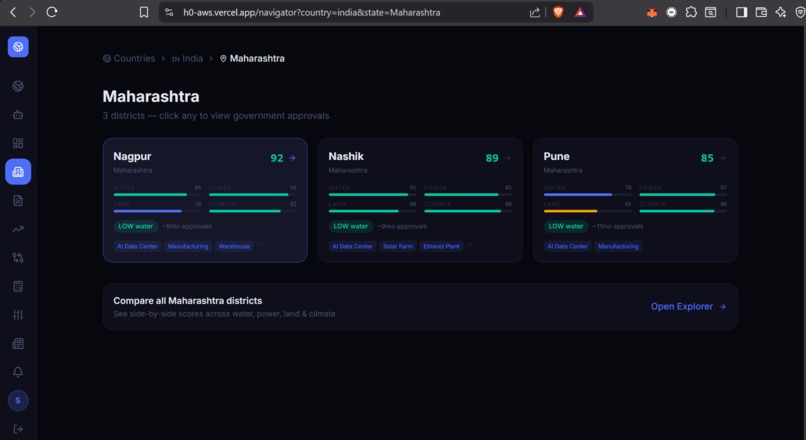Click the arrow next to Nagpur score 92
The width and height of the screenshot is (806, 440).
point(292,158)
